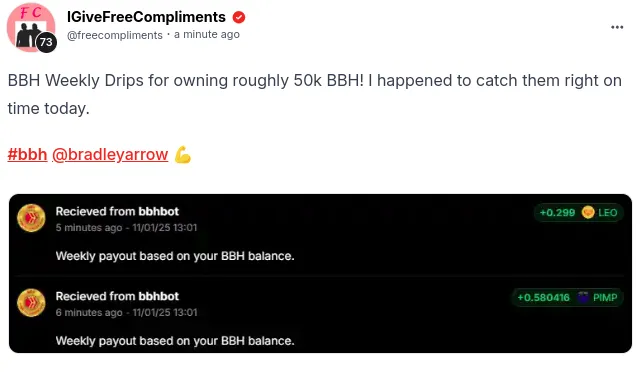Click the red verified checkmark badge
This screenshot has width=640, height=381.
click(x=239, y=17)
